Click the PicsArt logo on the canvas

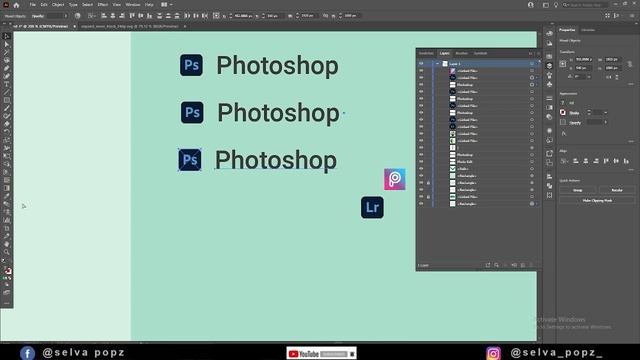pyautogui.click(x=395, y=179)
